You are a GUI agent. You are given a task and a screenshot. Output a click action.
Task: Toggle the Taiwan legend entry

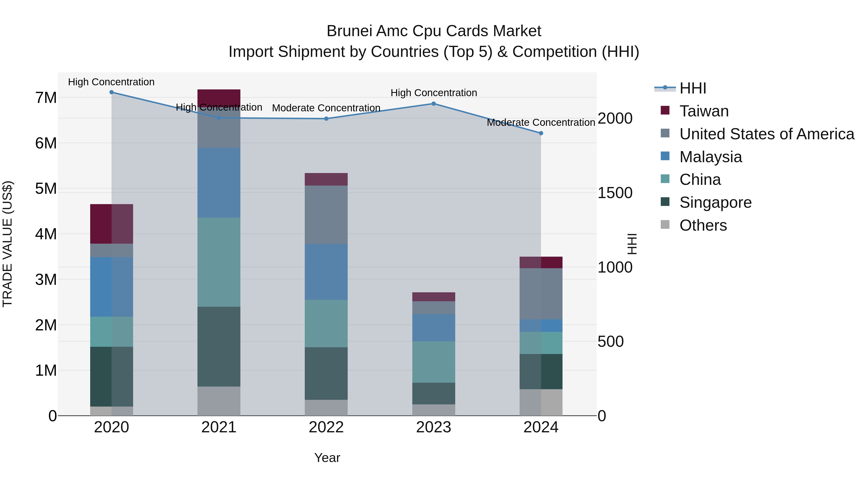[694, 111]
